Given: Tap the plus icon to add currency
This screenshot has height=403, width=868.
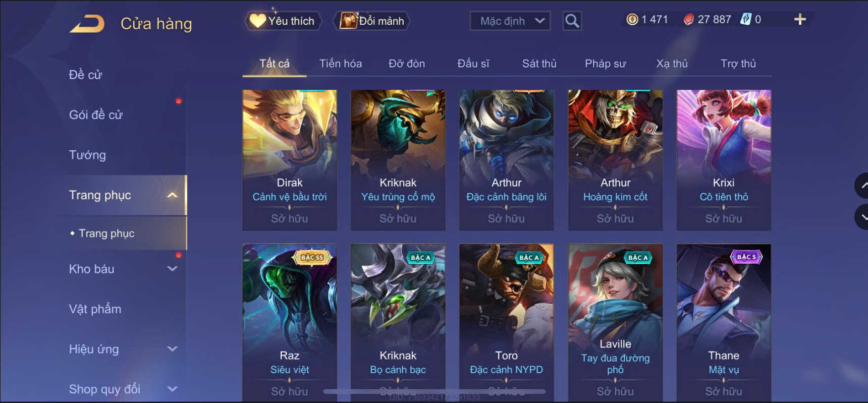Looking at the screenshot, I should point(800,20).
